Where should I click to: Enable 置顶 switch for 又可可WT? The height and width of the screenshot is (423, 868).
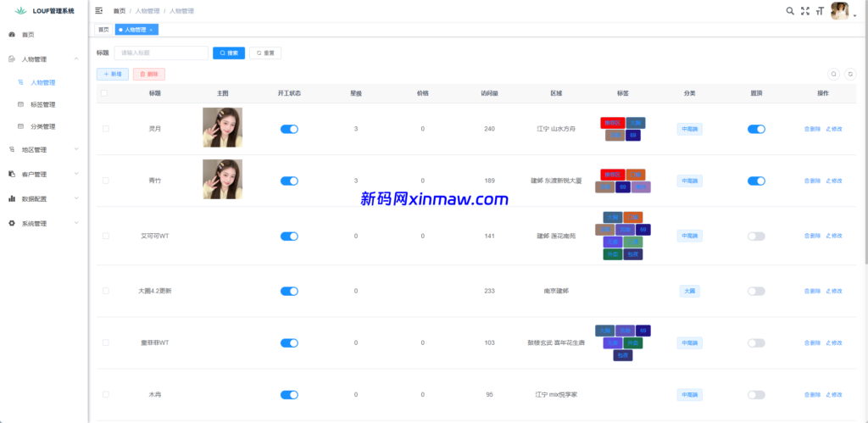click(x=756, y=237)
